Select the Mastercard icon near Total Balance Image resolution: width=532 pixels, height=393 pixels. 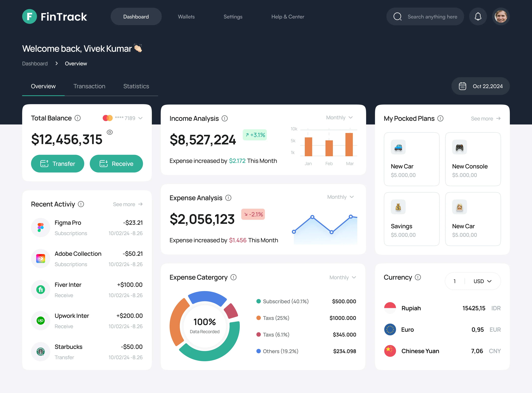pos(108,118)
